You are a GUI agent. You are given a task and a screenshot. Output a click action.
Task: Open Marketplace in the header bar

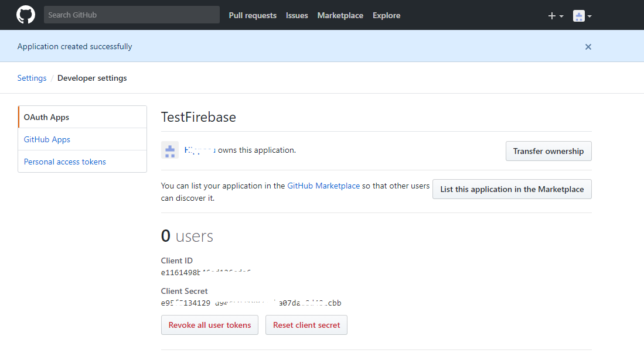click(340, 16)
